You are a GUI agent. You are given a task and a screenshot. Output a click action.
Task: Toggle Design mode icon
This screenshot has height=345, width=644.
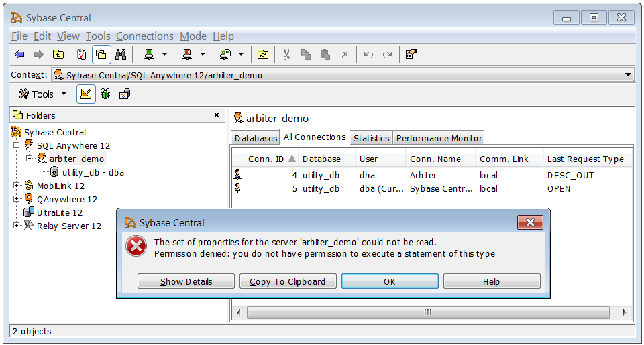coord(86,94)
